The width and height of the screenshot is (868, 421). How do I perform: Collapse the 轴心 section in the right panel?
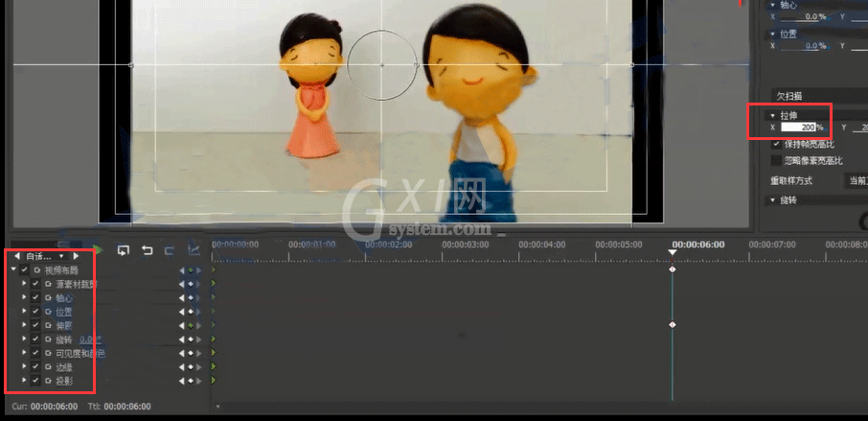point(773,5)
